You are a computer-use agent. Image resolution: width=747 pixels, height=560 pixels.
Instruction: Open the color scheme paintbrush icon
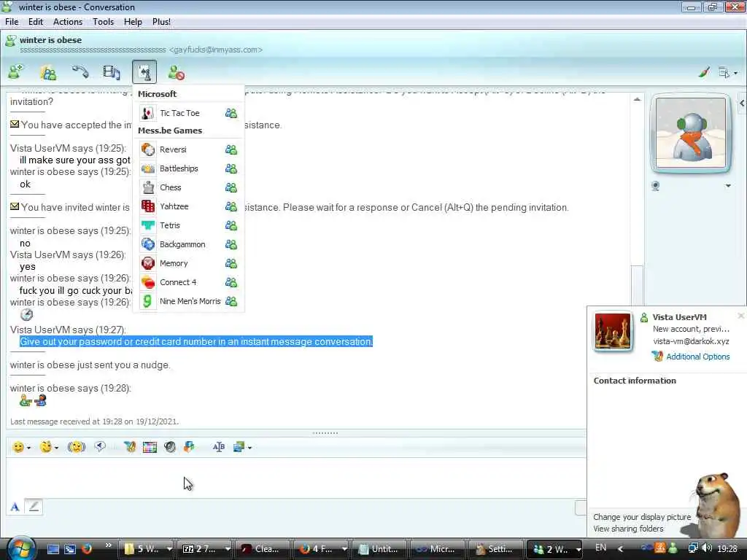(704, 72)
